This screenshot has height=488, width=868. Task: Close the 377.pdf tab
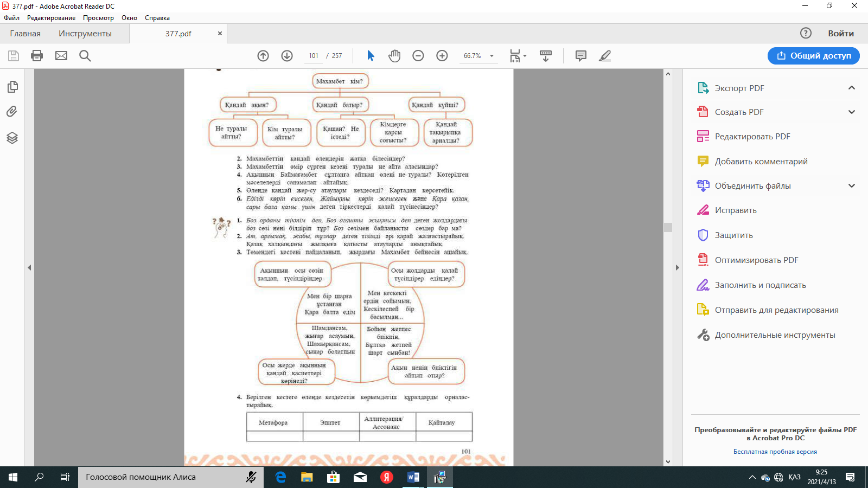coord(220,33)
